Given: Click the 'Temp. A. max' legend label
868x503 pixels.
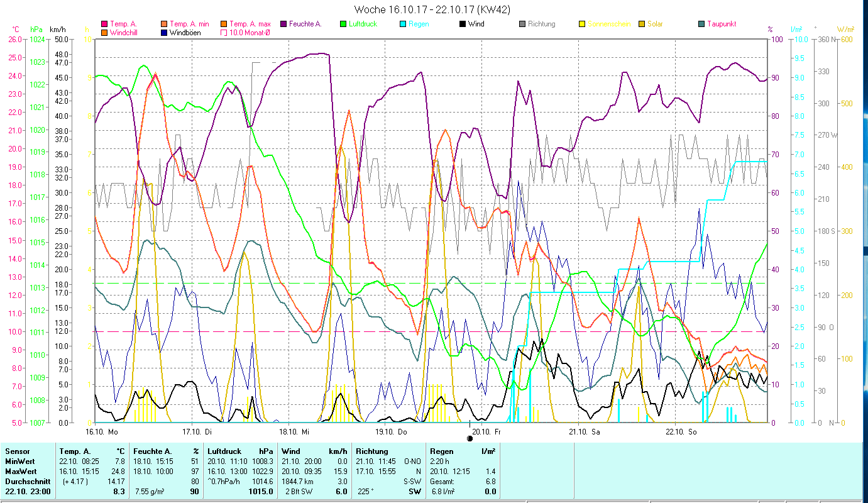Looking at the screenshot, I should tap(250, 25).
